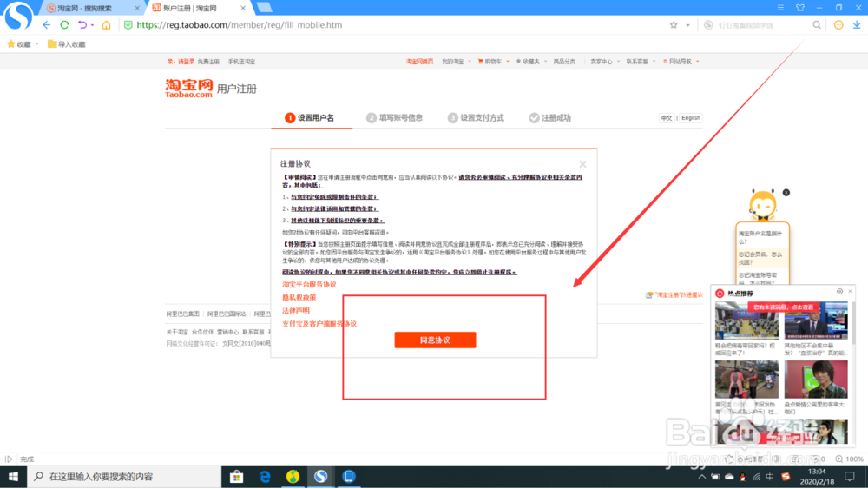868x489 pixels.
Task: Expand the 我的淘宝 menu
Action: [x=457, y=62]
